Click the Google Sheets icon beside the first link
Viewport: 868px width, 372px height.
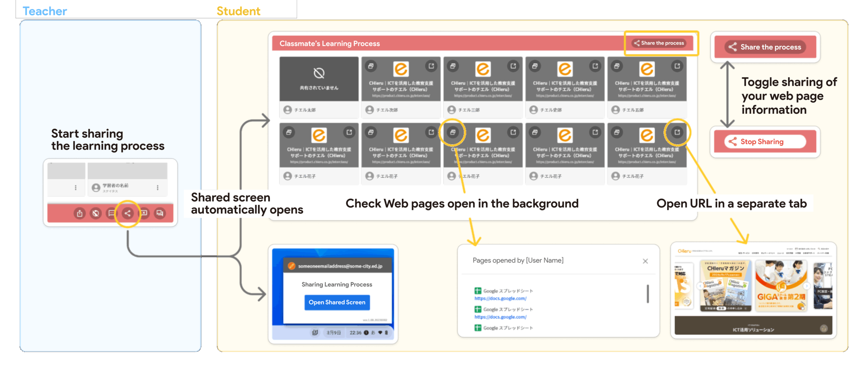click(477, 291)
